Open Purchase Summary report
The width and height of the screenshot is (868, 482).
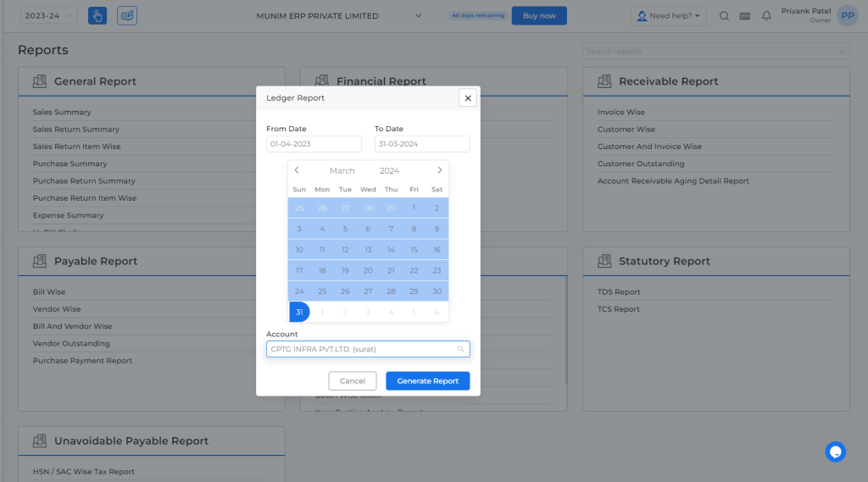click(x=70, y=163)
